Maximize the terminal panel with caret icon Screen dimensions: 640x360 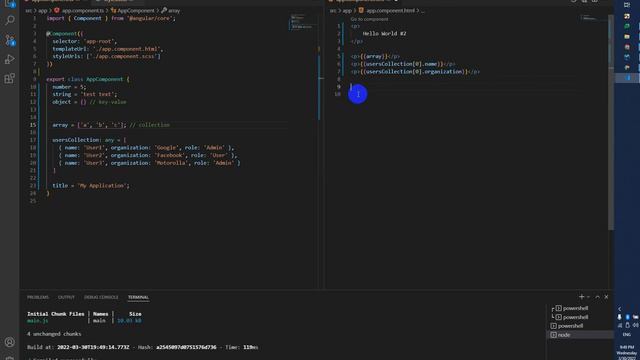pyautogui.click(x=597, y=297)
